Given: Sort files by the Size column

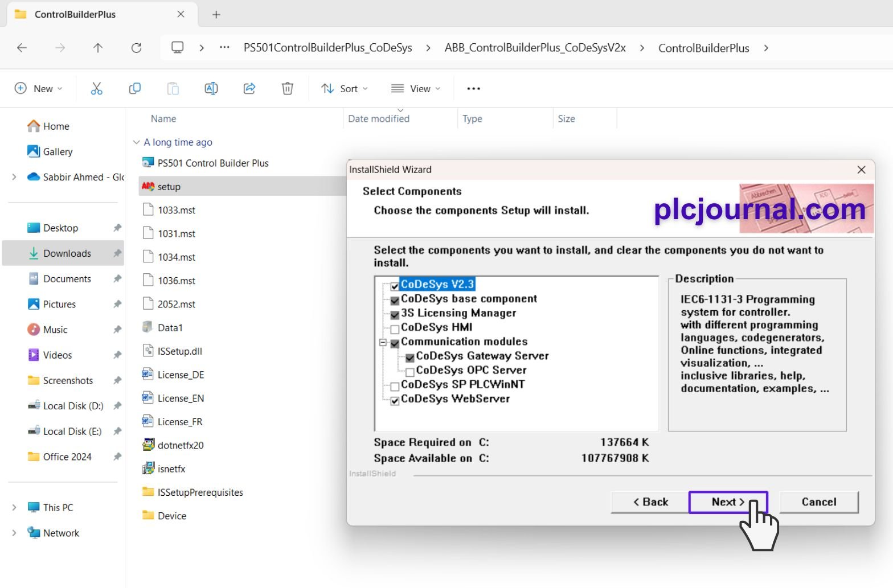Looking at the screenshot, I should [566, 118].
